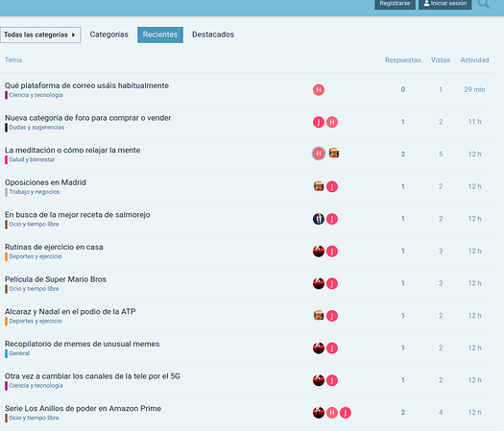
Task: Open the Destacados tab
Action: 213,35
